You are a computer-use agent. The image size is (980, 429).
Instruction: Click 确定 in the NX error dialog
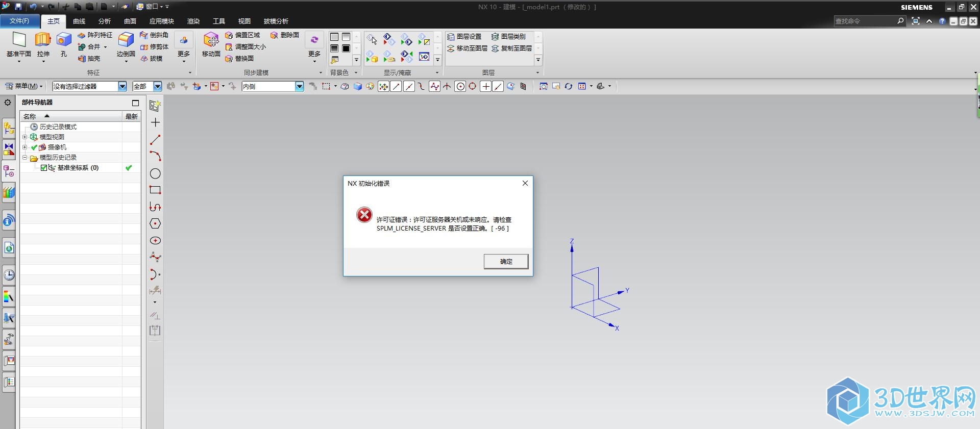[x=506, y=261]
